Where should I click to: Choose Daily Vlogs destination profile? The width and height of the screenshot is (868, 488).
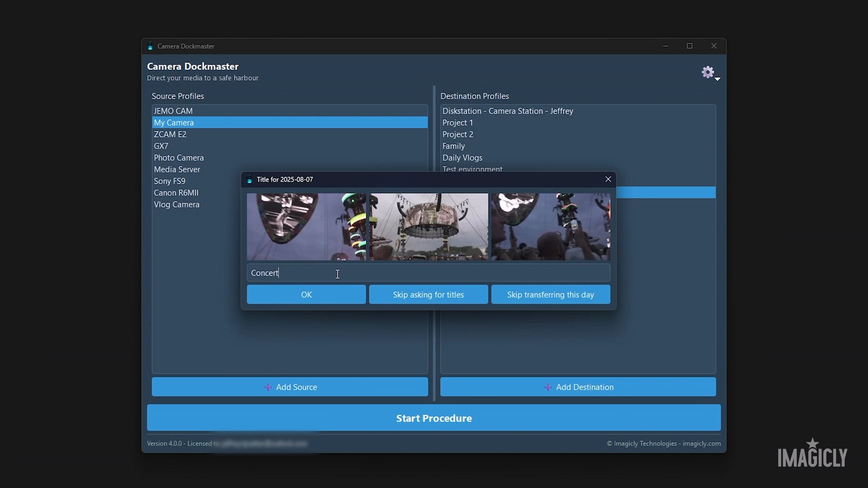coord(462,158)
